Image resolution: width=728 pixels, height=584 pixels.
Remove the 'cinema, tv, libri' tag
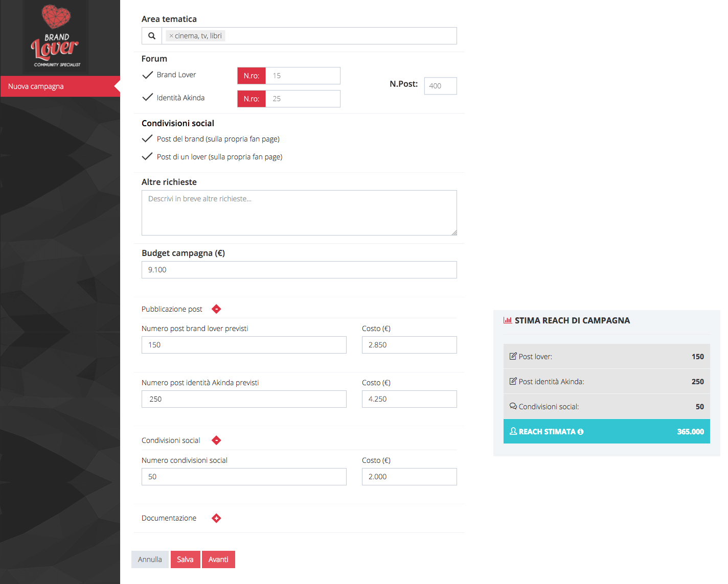pos(171,36)
